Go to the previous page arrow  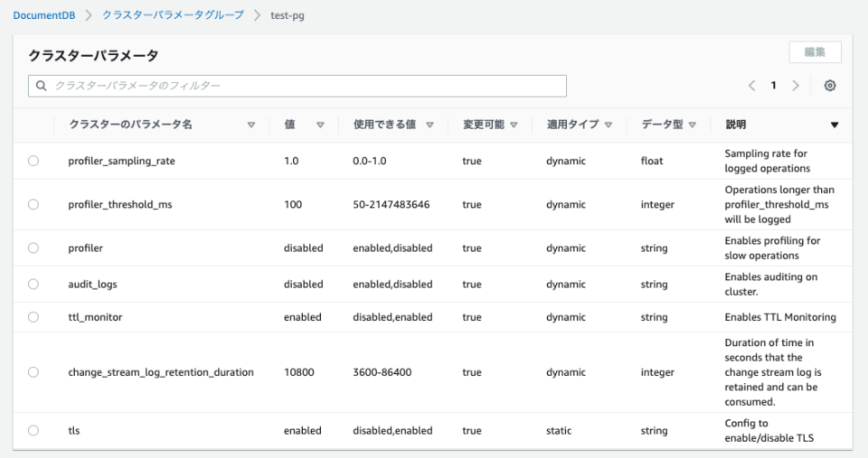coord(751,86)
